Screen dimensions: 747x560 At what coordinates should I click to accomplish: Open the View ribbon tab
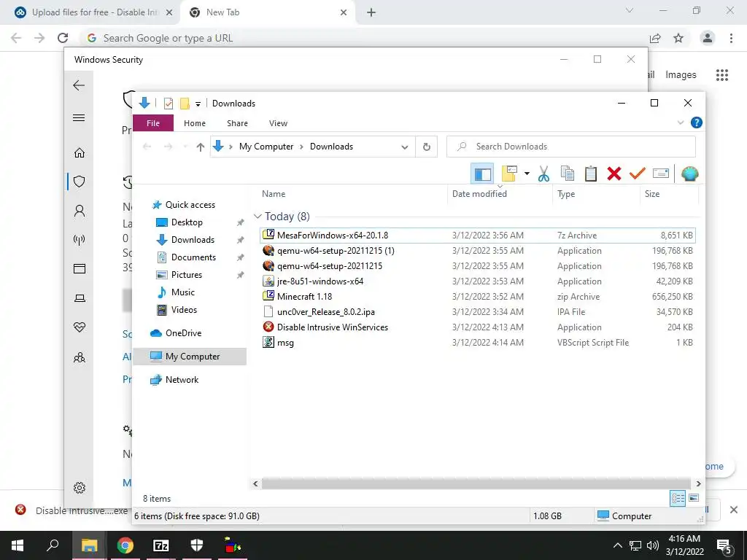pyautogui.click(x=278, y=122)
